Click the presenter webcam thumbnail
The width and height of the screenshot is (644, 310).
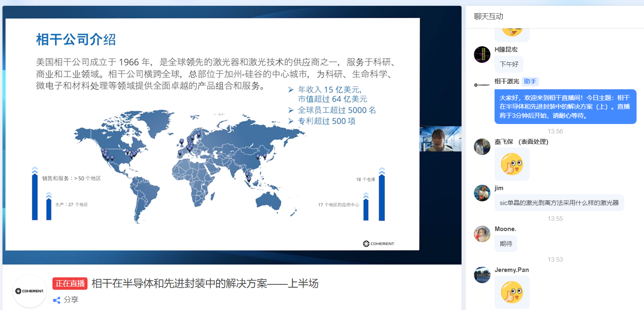[440, 139]
